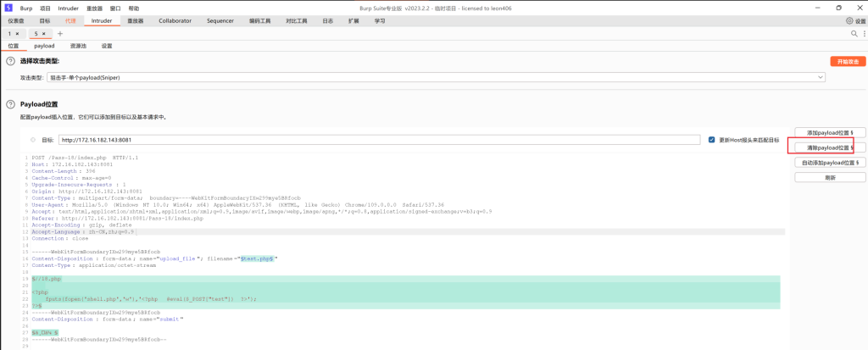Viewport: 868px width, 350px height.
Task: Click the 开始攻击 button
Action: pos(848,62)
